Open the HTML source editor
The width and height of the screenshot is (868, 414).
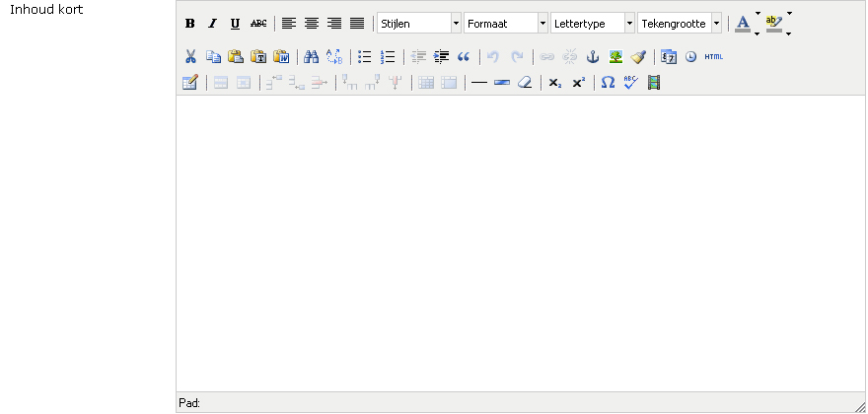pos(713,56)
